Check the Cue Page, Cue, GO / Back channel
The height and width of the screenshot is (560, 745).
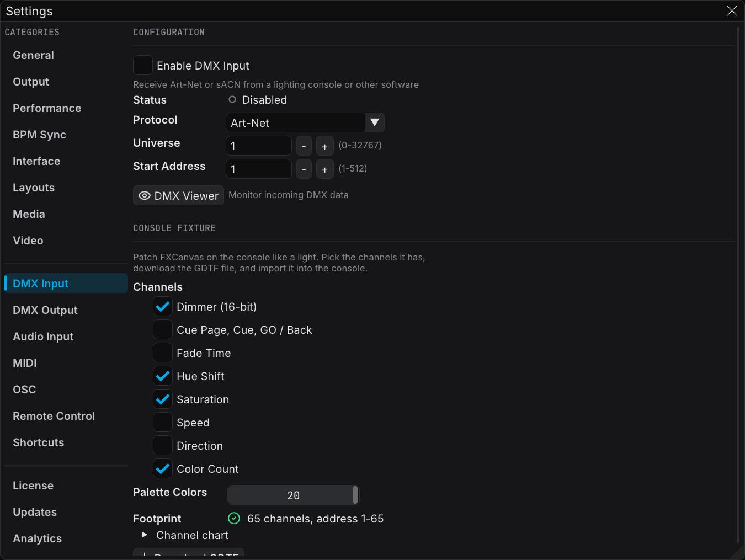[163, 330]
